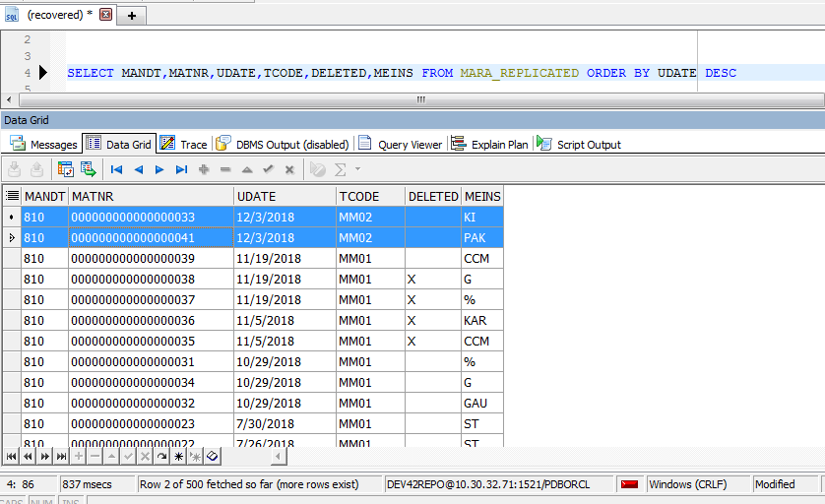Click the bottom navigator prior page button
The width and height of the screenshot is (825, 504).
click(x=29, y=456)
